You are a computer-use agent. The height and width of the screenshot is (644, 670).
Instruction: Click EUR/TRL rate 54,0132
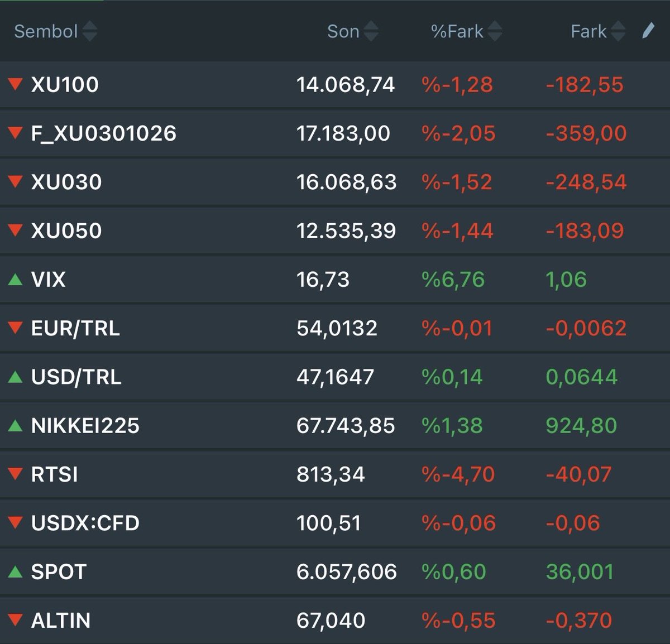pyautogui.click(x=337, y=328)
